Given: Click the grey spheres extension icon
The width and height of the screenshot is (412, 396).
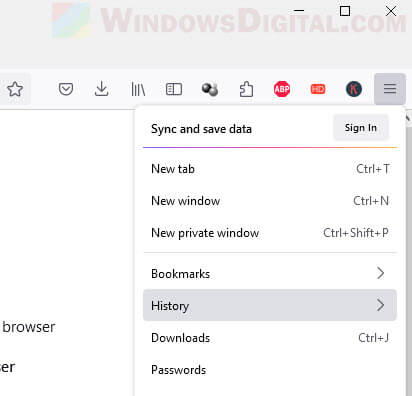Looking at the screenshot, I should click(210, 89).
